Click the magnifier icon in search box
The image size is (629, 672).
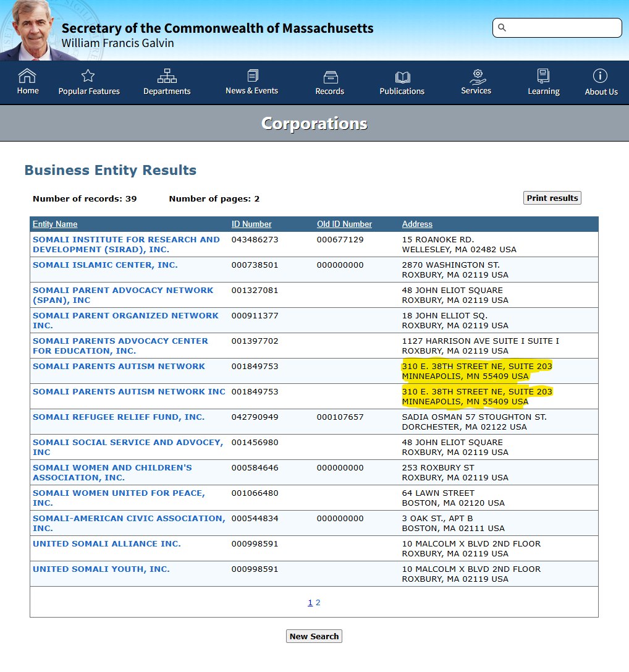pos(502,28)
